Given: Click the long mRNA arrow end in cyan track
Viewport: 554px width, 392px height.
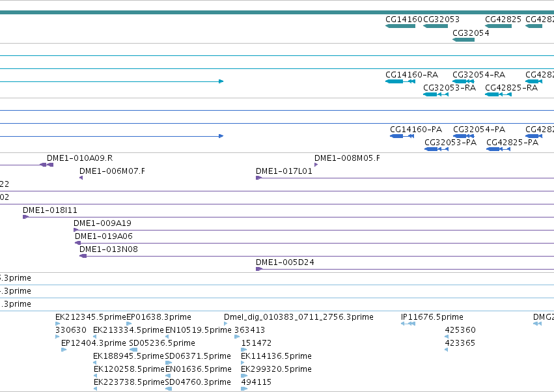Looking at the screenshot, I should pyautogui.click(x=221, y=81).
